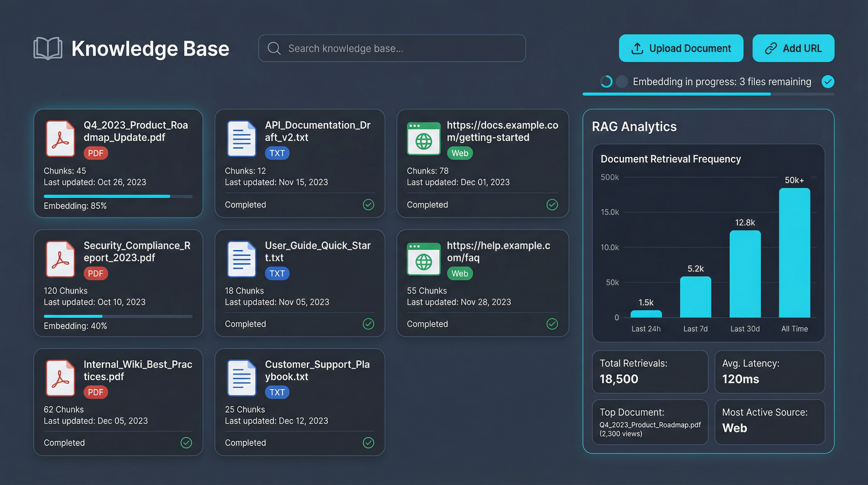Viewport: 868px width, 485px height.
Task: Click the Knowledge Base book icon
Action: click(48, 48)
